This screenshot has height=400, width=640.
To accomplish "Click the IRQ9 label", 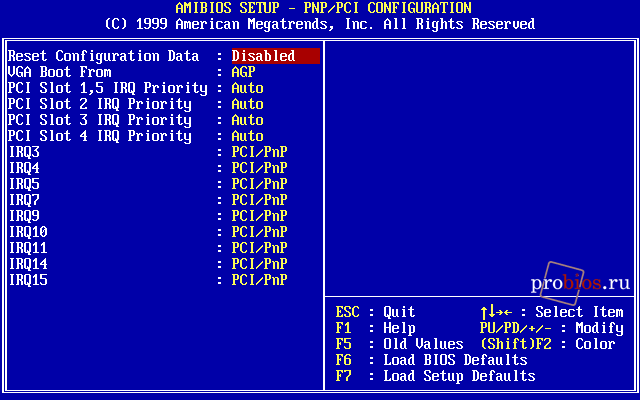I will pos(24,216).
